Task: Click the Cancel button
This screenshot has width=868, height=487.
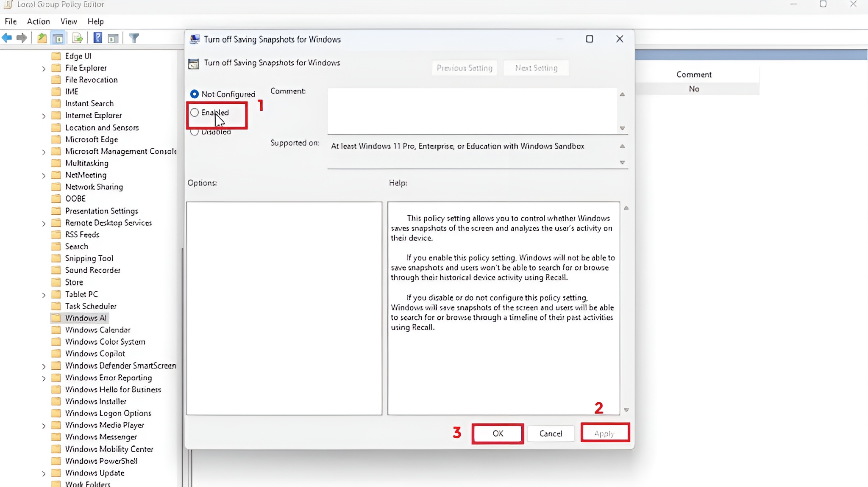Action: point(551,433)
